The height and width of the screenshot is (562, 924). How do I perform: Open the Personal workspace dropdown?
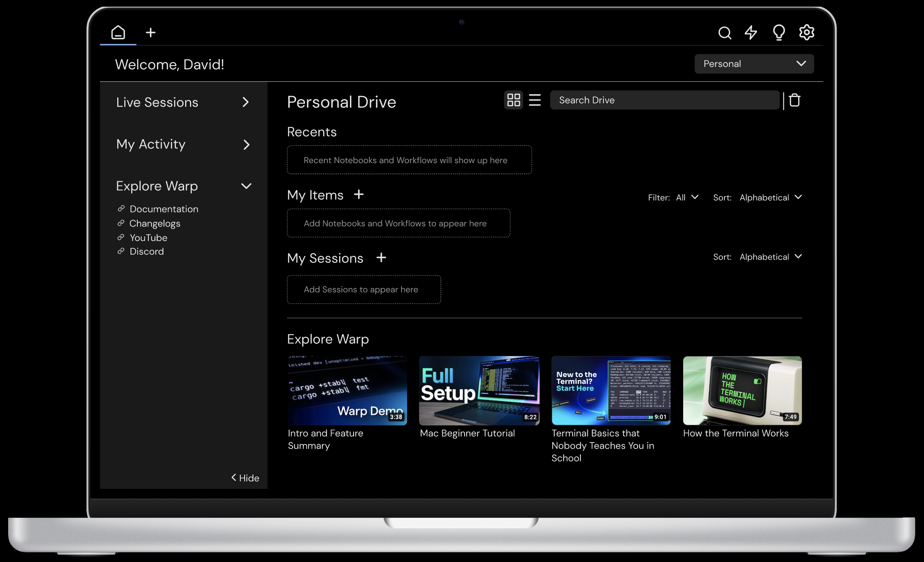click(754, 64)
